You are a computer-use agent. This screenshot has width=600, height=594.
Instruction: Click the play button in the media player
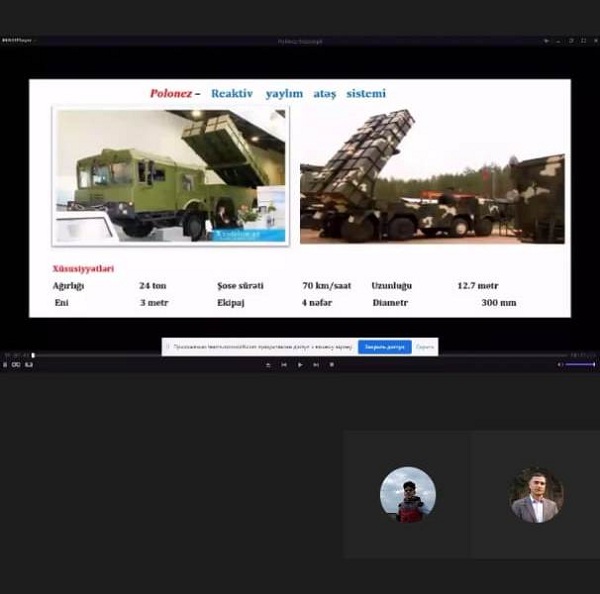pyautogui.click(x=300, y=365)
